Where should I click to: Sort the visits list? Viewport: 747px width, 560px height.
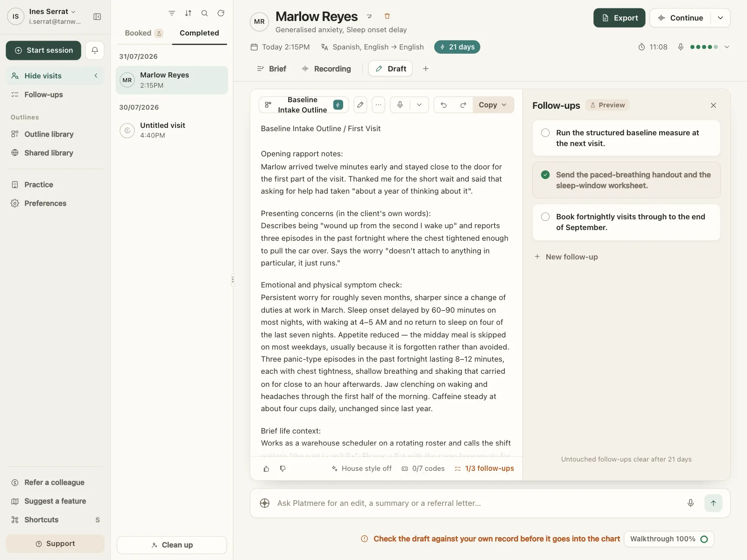[188, 13]
